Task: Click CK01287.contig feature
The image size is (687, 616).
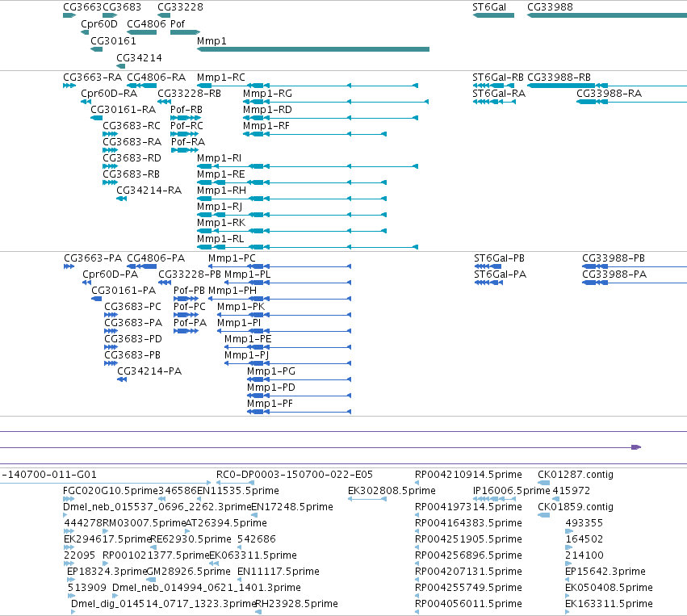Action: [544, 483]
